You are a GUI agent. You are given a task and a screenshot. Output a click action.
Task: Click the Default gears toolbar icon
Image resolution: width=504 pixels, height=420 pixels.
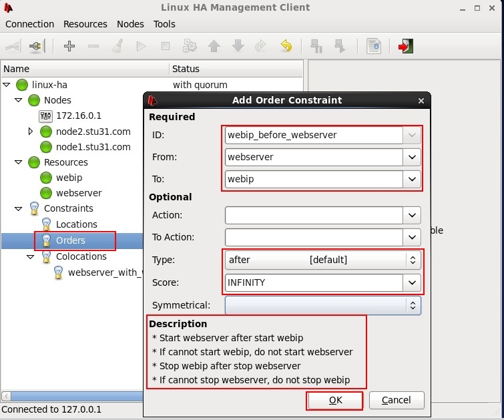pyautogui.click(x=190, y=46)
